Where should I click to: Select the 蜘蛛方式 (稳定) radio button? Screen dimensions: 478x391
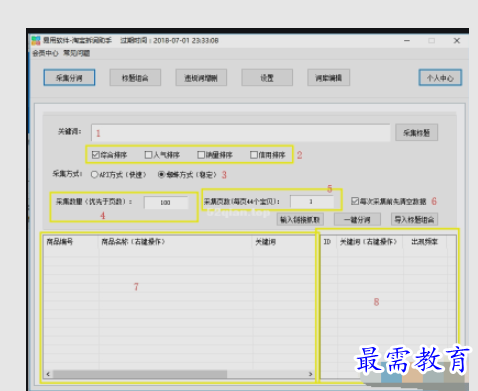(x=161, y=174)
